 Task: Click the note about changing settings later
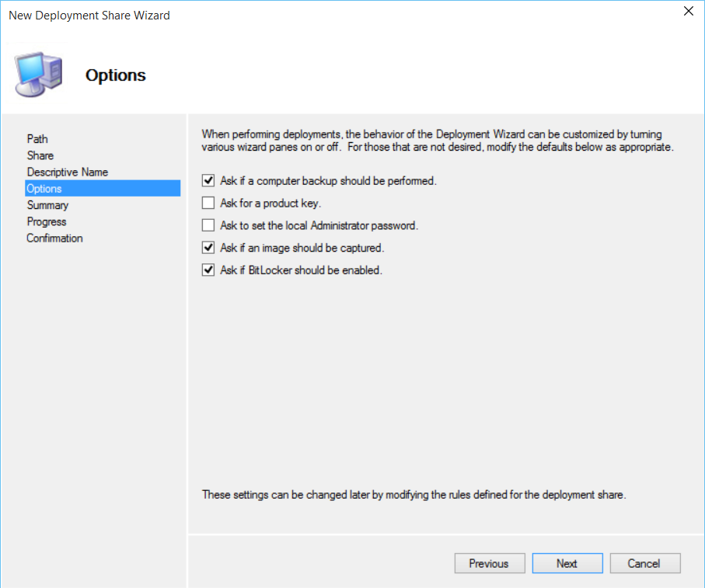pos(414,494)
